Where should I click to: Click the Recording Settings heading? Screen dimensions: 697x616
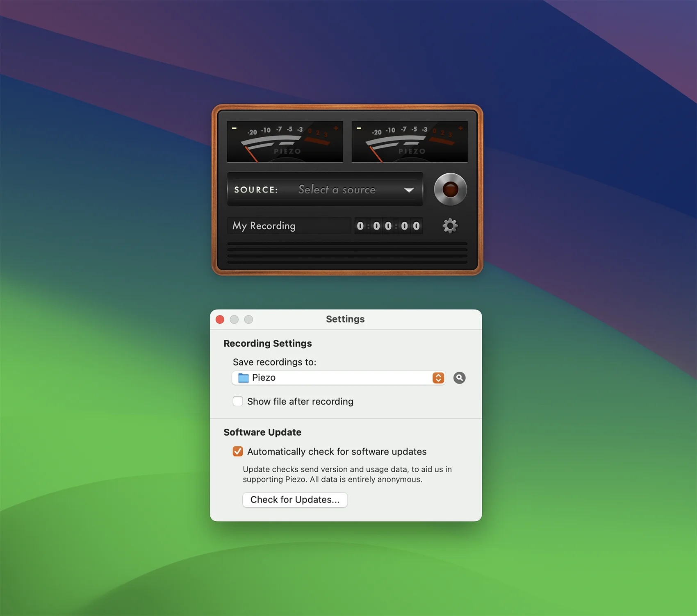point(268,343)
